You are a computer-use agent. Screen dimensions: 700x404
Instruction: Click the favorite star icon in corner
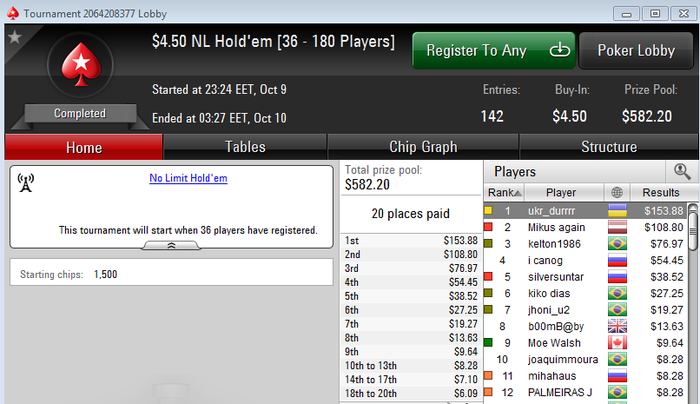[x=15, y=37]
